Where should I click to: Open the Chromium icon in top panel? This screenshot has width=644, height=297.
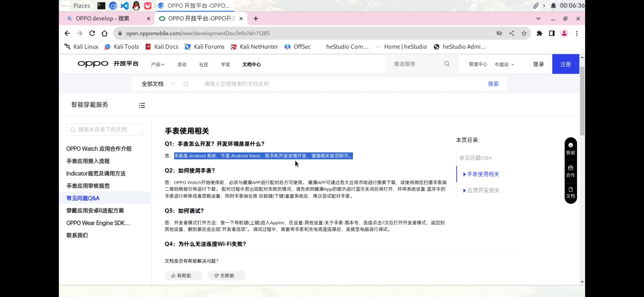[x=113, y=5]
